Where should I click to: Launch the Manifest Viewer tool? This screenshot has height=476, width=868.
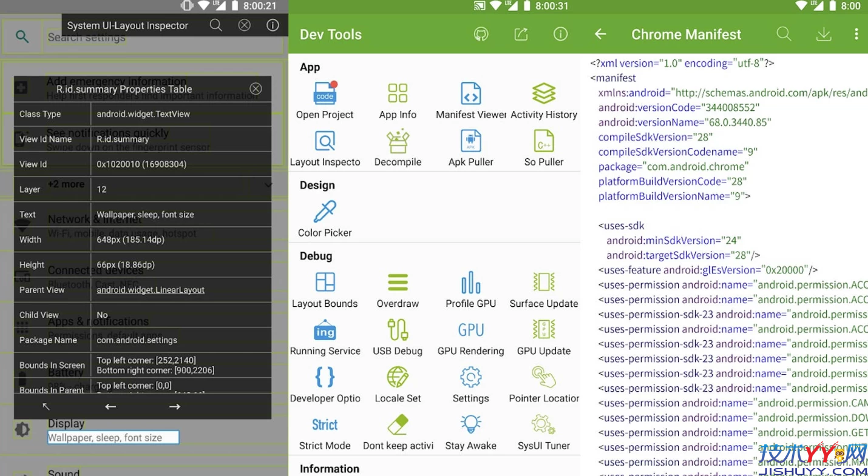tap(470, 100)
